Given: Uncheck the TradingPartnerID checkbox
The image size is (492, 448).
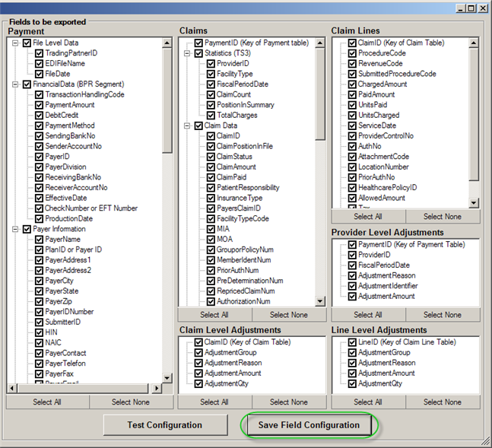Looking at the screenshot, I should coord(39,54).
